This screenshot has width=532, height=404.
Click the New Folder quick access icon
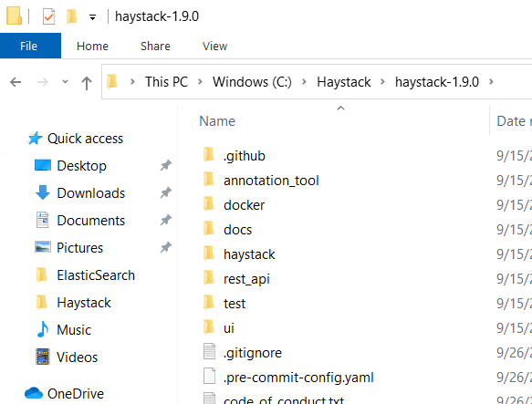tap(71, 16)
